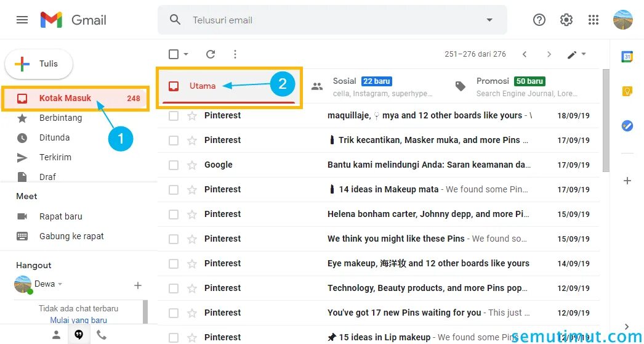644x344 pixels.
Task: Click the Hangout chat scrollbar
Action: click(x=145, y=313)
